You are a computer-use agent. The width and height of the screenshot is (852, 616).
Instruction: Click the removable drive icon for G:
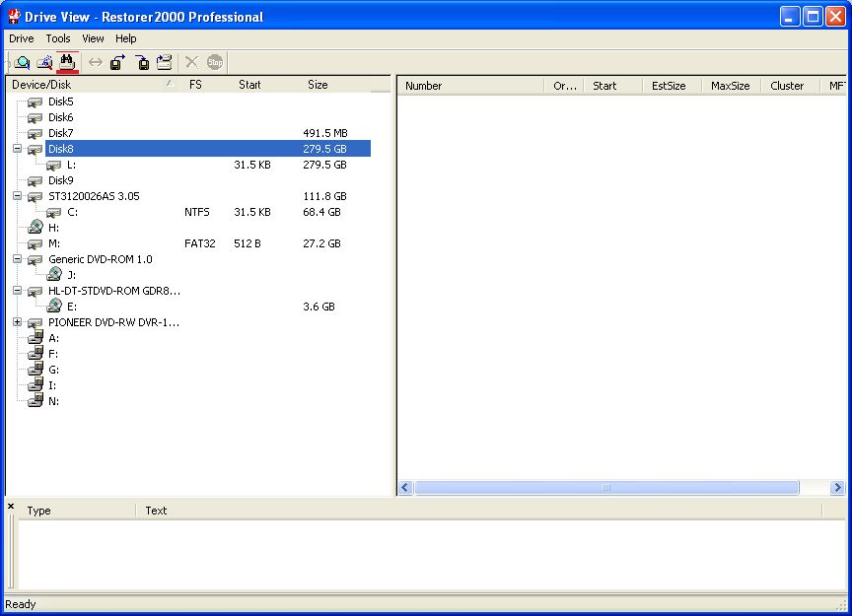coord(35,369)
